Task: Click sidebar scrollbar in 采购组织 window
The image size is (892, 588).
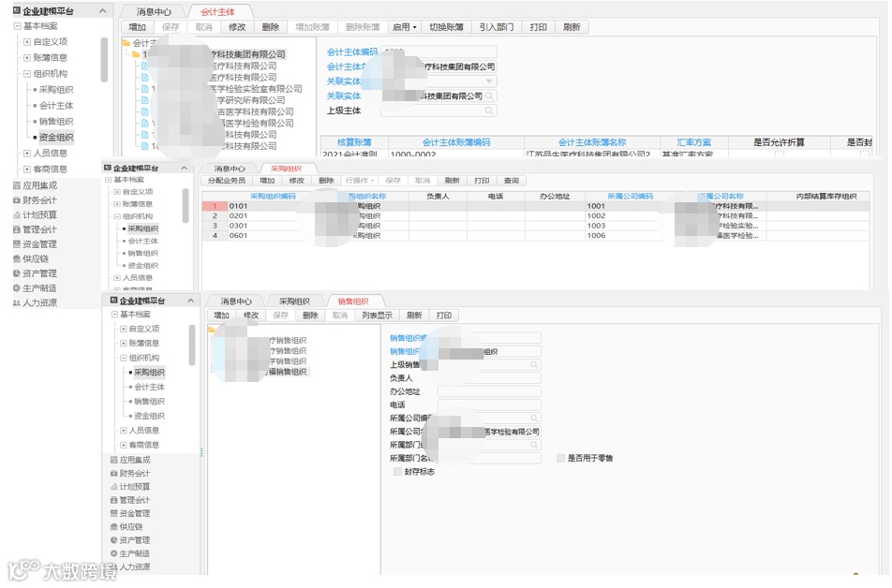Action: coord(186,206)
